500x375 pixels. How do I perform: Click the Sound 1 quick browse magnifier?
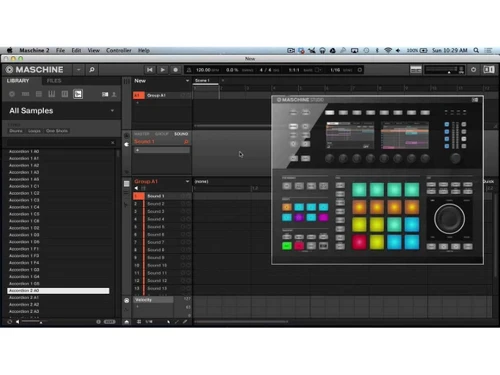point(186,142)
